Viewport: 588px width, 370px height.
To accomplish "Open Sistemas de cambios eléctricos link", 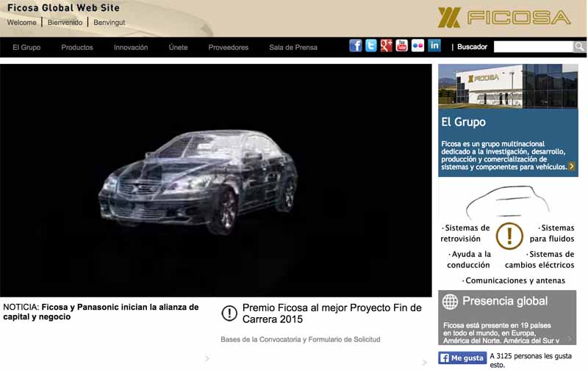I will [539, 260].
